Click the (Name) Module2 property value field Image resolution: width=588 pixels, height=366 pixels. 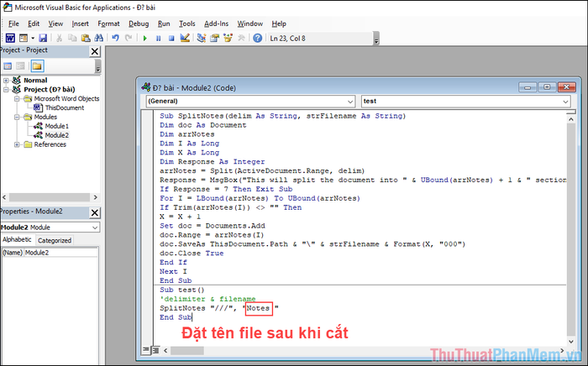tap(61, 253)
